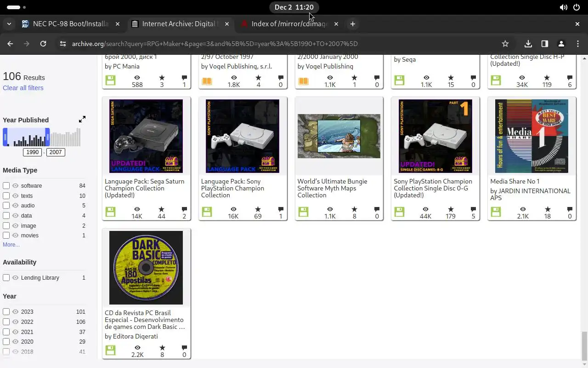Click reviews icon on Myth Maps card

377,209
